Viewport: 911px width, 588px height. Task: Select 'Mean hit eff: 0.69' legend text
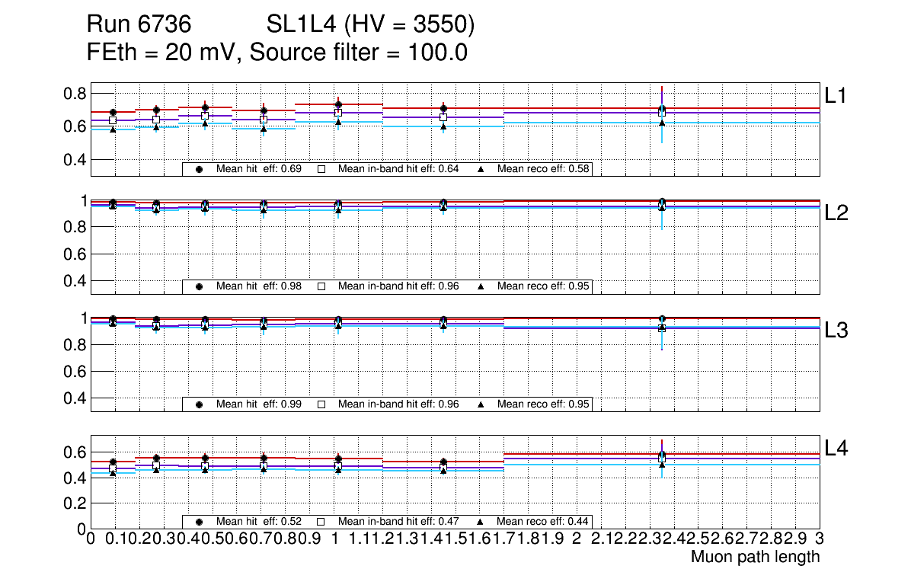click(x=259, y=169)
